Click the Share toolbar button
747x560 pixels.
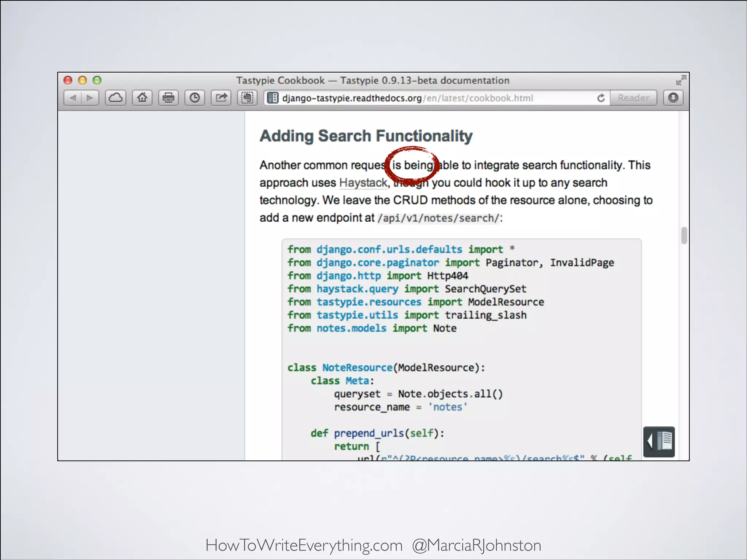[x=221, y=98]
